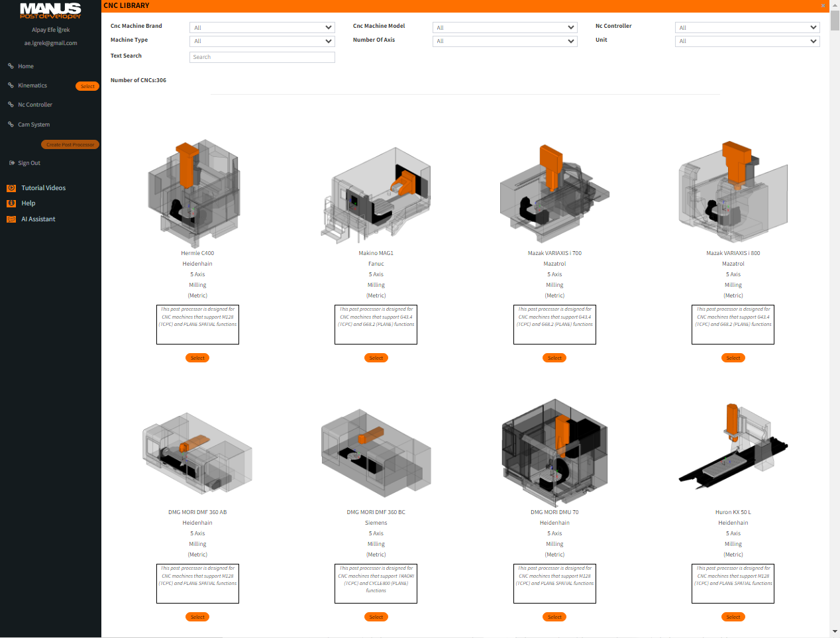Click the Tutorial Videos icon in sidebar

[11, 188]
